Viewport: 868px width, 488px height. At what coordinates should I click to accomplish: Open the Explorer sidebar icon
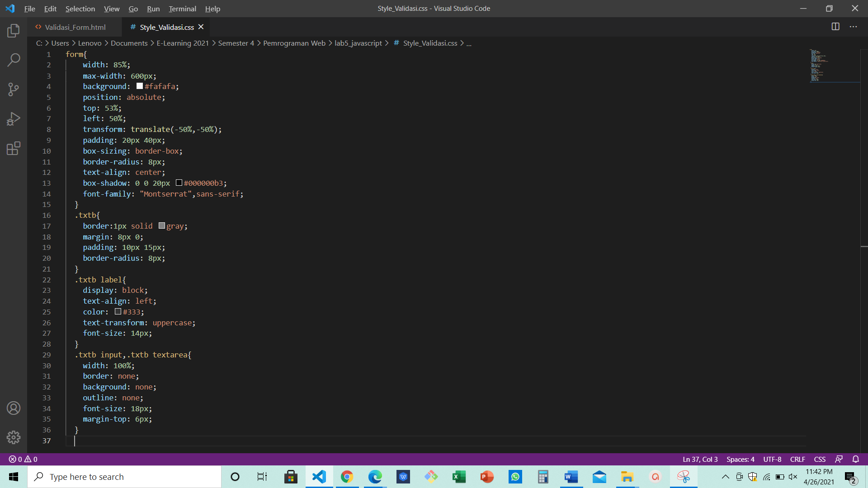(13, 30)
